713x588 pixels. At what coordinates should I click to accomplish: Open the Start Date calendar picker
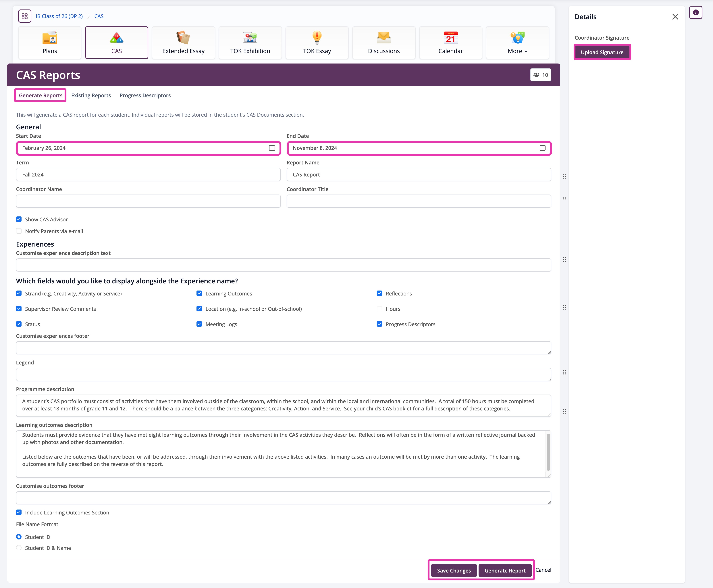271,148
